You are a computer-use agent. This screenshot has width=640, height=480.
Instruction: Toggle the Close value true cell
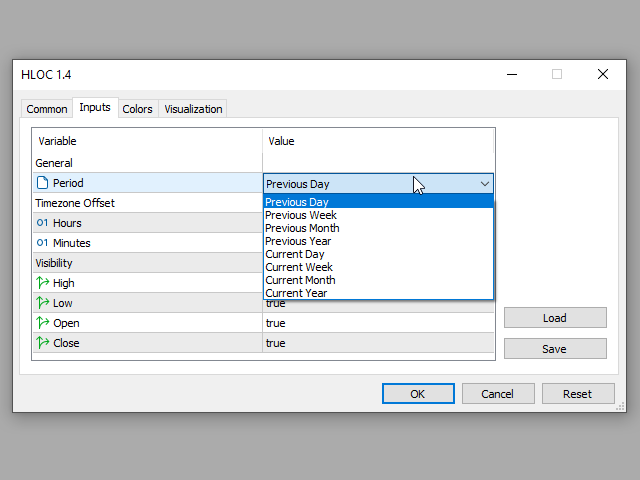(378, 343)
